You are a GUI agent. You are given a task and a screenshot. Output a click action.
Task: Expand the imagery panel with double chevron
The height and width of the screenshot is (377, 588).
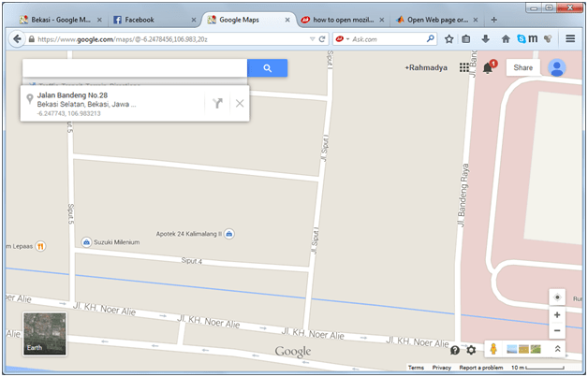tap(558, 349)
